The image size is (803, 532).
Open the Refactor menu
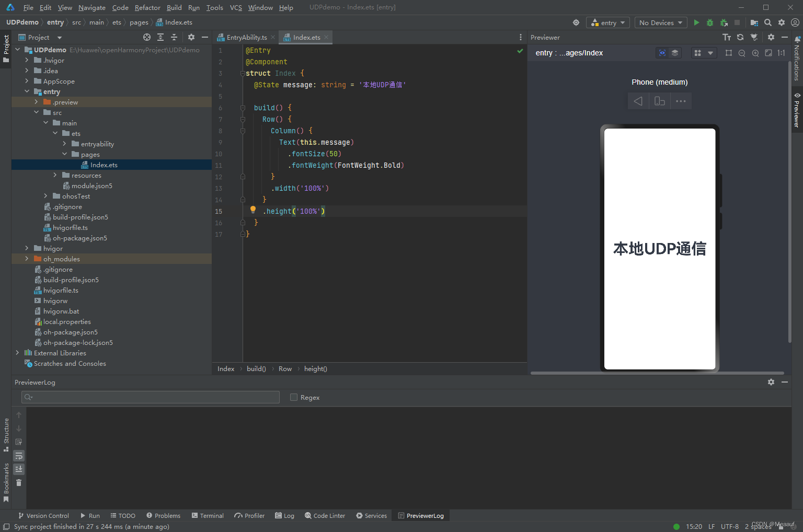coord(147,7)
